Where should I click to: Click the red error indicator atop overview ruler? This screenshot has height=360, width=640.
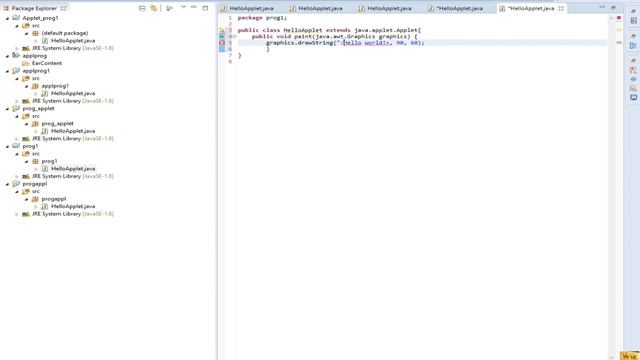619,18
